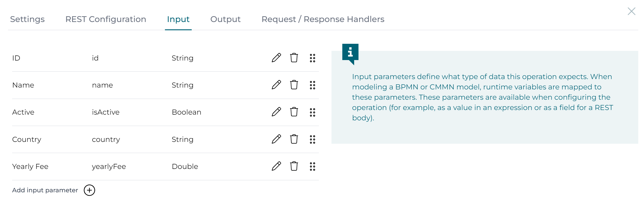Delete the id String parameter
Viewport: 644px width, 204px height.
tap(294, 58)
